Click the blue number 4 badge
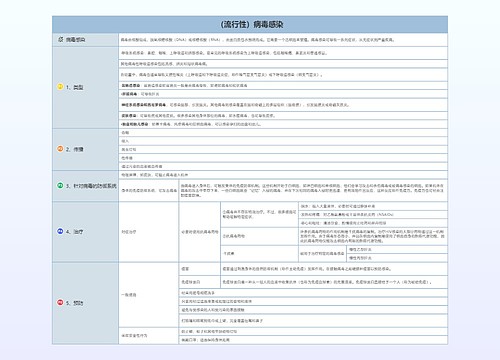Viewport: 500px width, 360px height. 60,231
